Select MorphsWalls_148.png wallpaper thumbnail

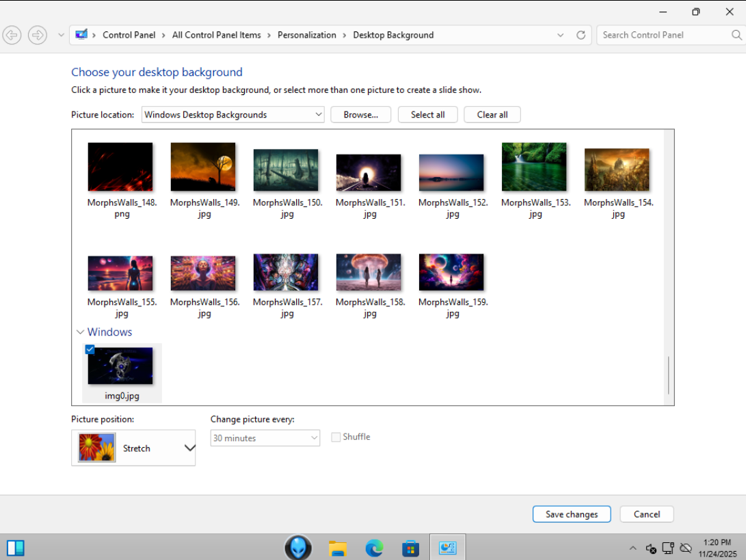click(x=120, y=167)
